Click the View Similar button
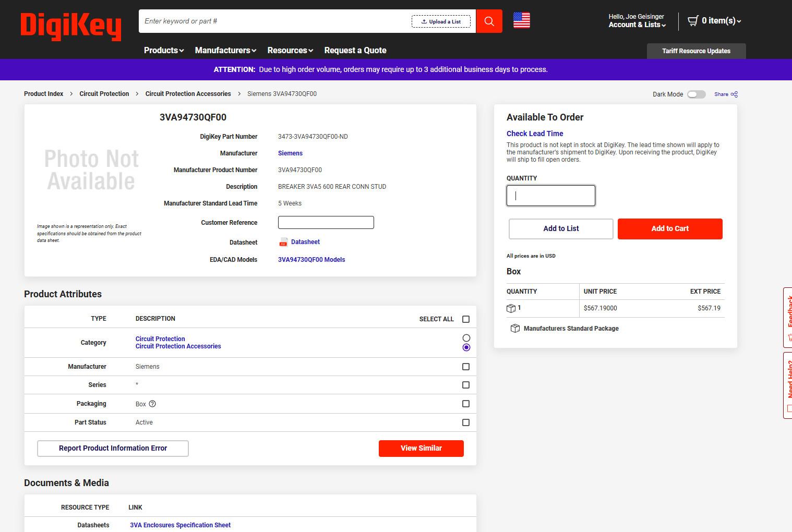The height and width of the screenshot is (532, 792). pos(421,449)
